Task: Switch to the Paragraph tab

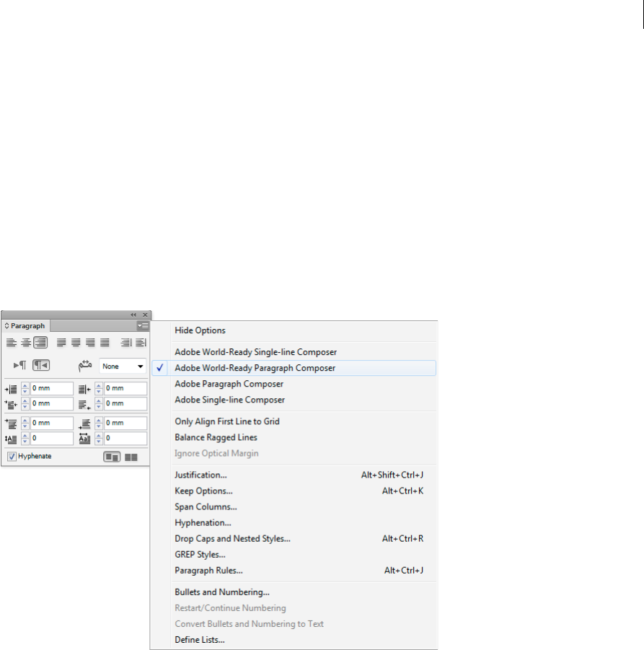Action: (x=27, y=326)
